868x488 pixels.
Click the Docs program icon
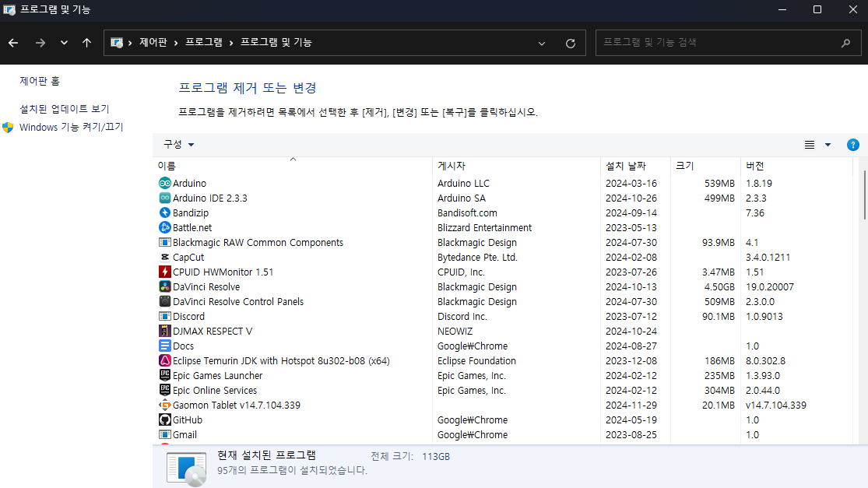[x=164, y=346]
